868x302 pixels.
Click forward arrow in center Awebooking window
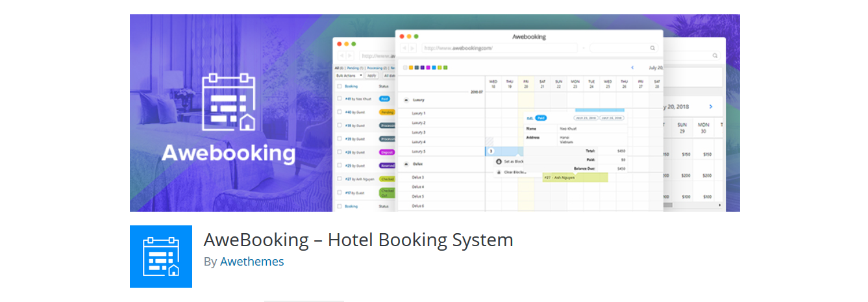pyautogui.click(x=413, y=48)
